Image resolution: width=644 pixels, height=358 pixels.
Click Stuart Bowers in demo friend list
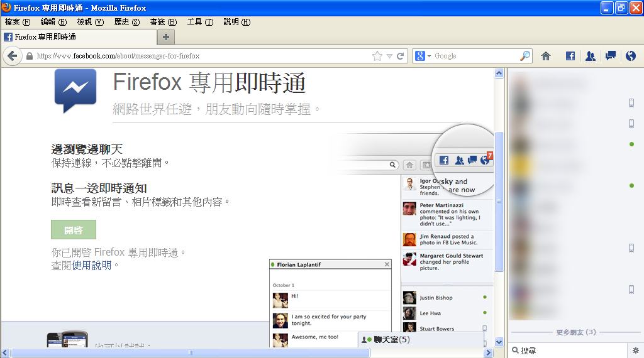(x=436, y=329)
